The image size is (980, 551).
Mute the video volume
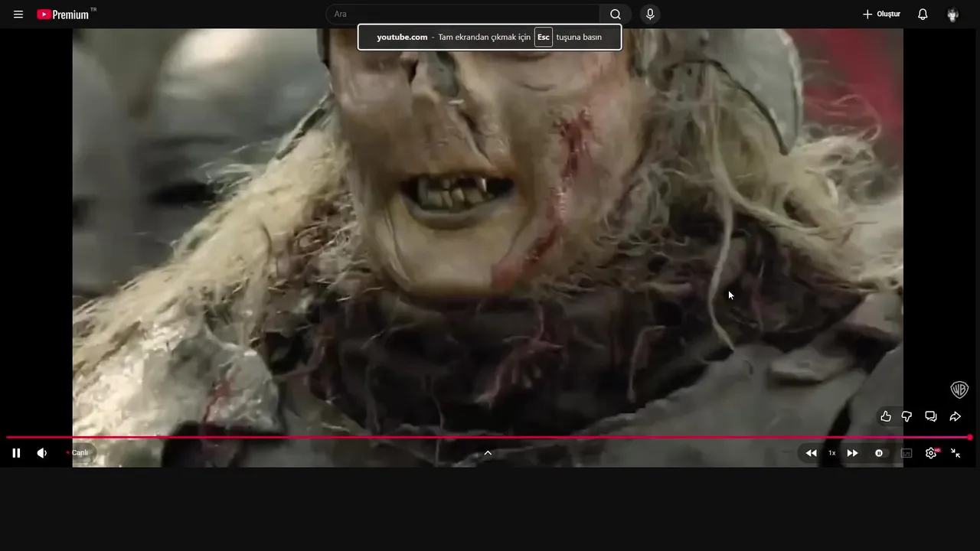coord(42,453)
